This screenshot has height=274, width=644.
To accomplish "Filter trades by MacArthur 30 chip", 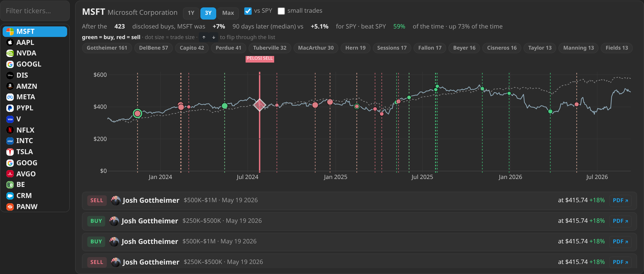I will pyautogui.click(x=316, y=48).
